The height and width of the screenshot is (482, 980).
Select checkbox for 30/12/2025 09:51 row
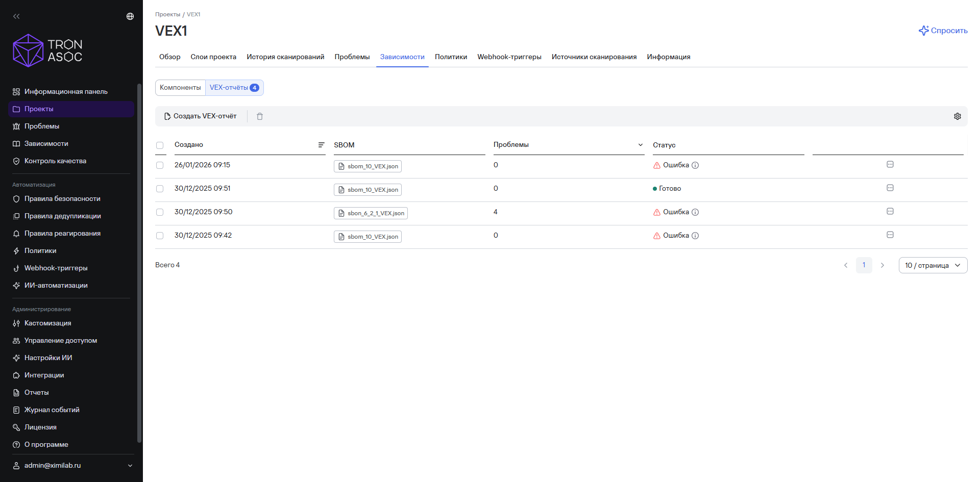160,189
